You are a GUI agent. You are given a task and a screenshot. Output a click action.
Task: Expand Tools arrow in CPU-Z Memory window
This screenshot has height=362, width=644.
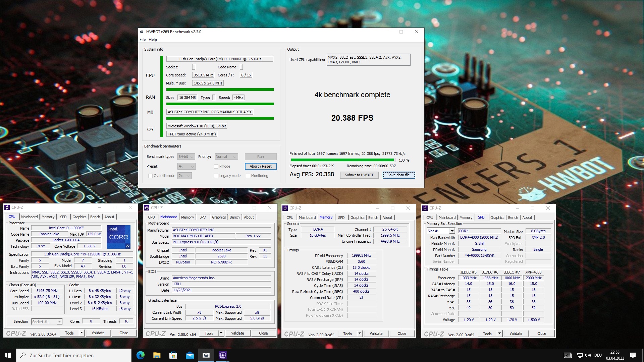pos(360,334)
